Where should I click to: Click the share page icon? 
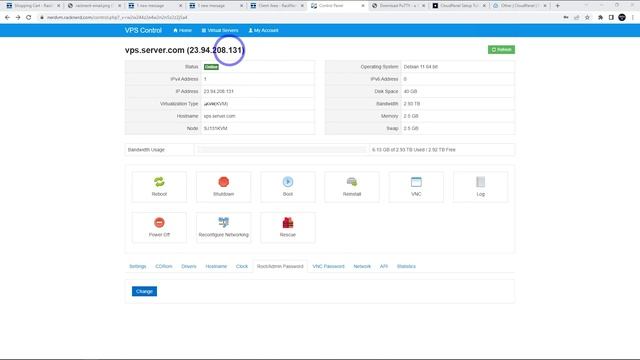[577, 18]
